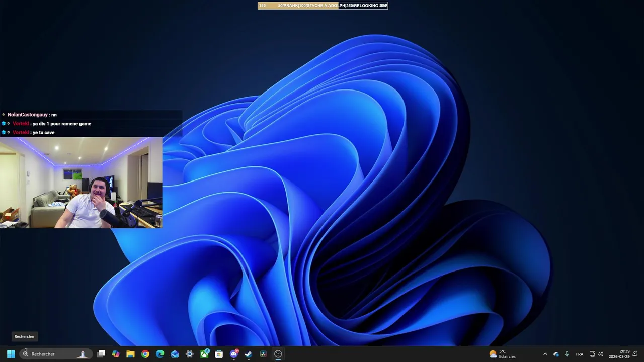Click the chat line 'ya dis 1 pour ramene game'

click(x=61, y=124)
